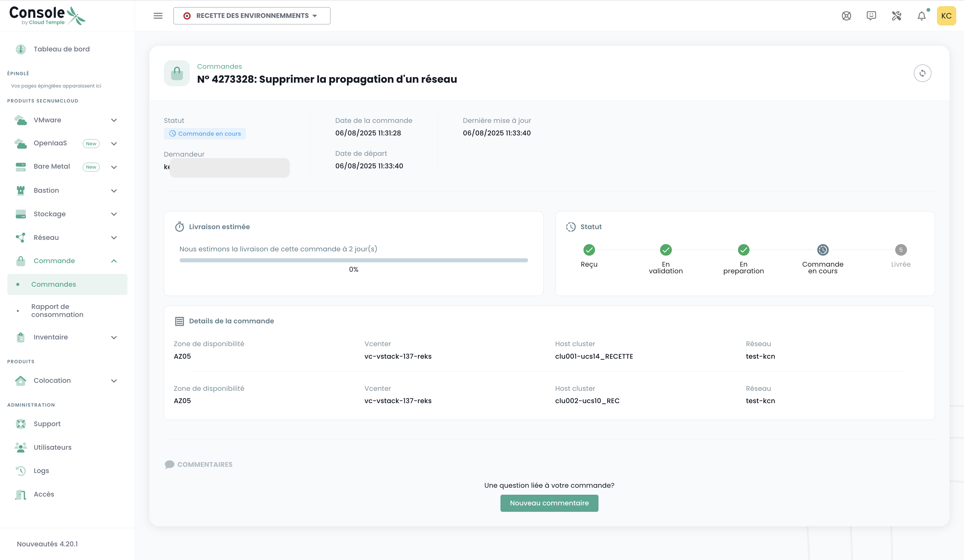Open the feedback chat bubble icon
This screenshot has width=964, height=560.
tap(871, 16)
